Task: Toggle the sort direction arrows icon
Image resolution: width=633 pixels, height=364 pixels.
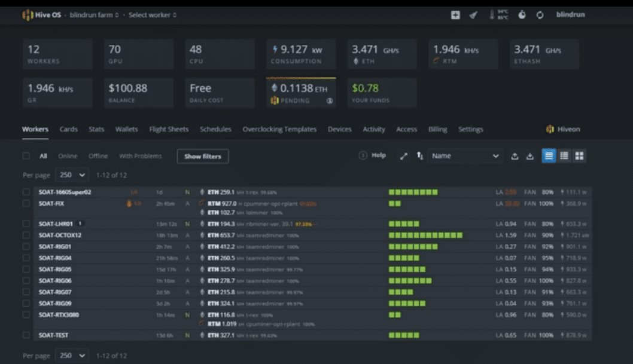Action: pyautogui.click(x=420, y=155)
